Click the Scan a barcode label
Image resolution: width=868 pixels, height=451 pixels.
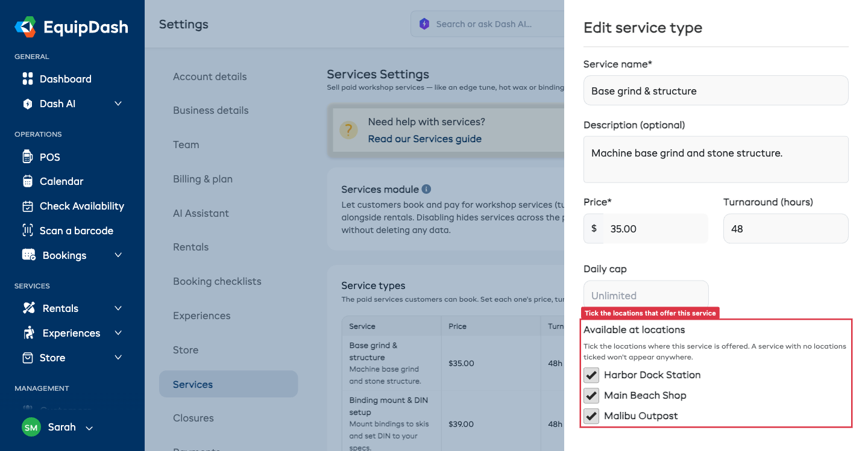77,231
